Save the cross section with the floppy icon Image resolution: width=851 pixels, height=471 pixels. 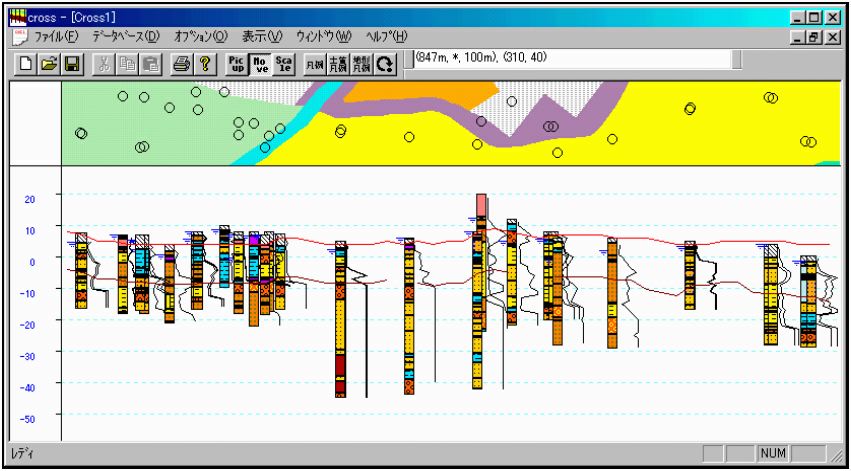point(71,65)
